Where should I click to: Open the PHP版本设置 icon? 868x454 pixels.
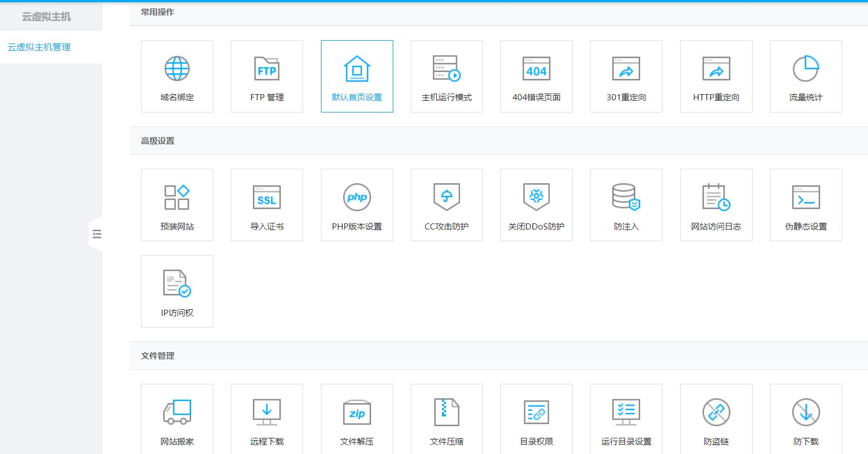point(357,198)
